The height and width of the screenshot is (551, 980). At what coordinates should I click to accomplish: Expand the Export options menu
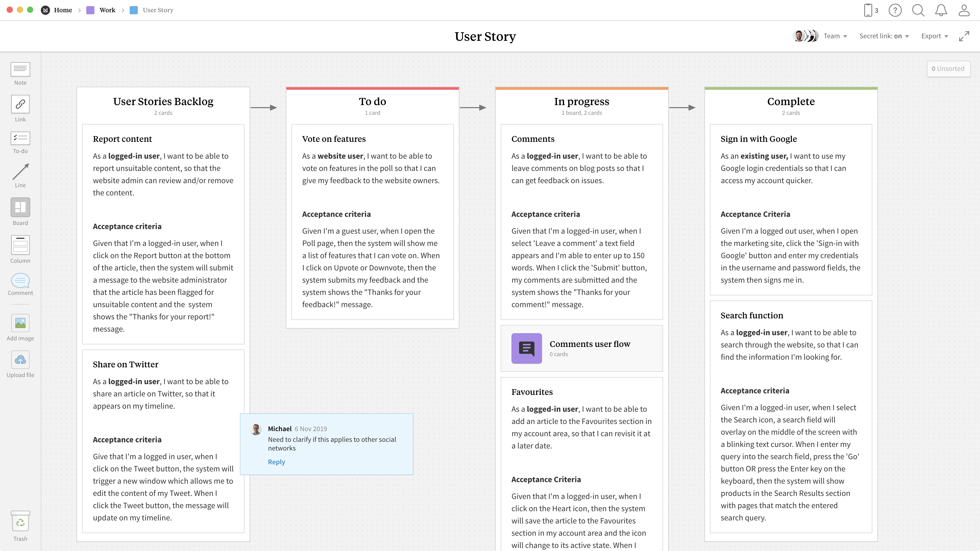coord(935,36)
